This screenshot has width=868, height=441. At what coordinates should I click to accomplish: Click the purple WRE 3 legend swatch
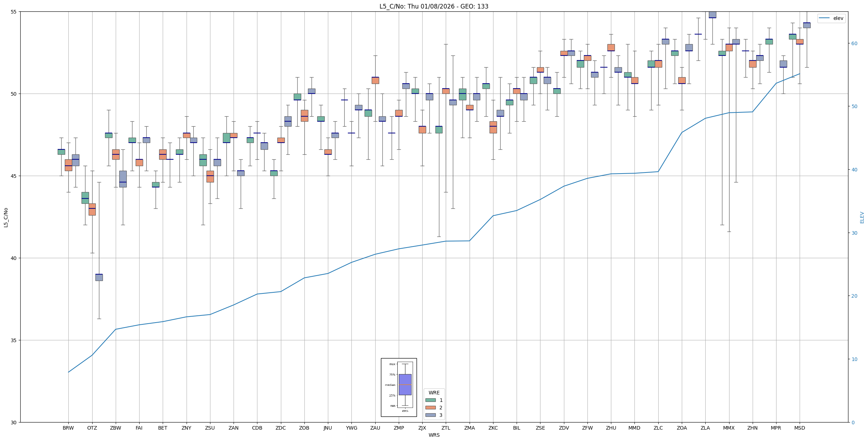(430, 415)
